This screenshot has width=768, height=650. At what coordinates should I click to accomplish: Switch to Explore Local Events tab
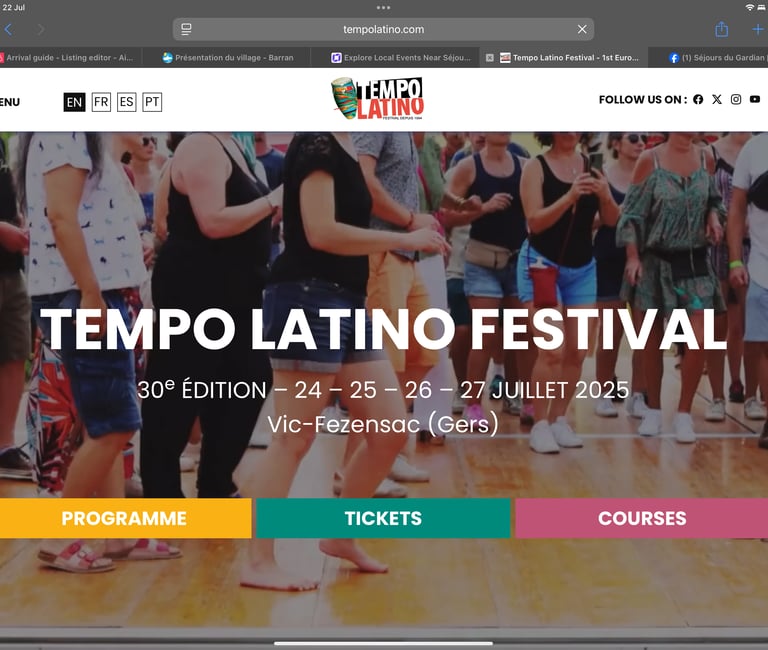(x=401, y=58)
